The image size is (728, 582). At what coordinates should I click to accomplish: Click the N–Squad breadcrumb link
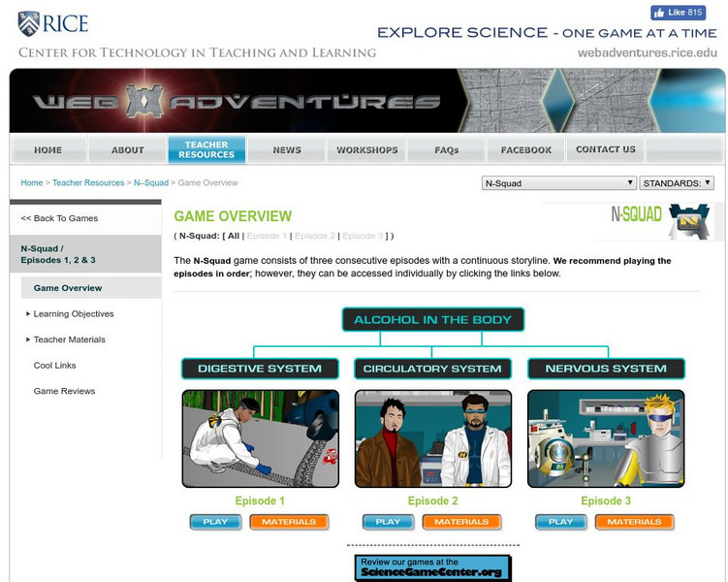(x=151, y=182)
